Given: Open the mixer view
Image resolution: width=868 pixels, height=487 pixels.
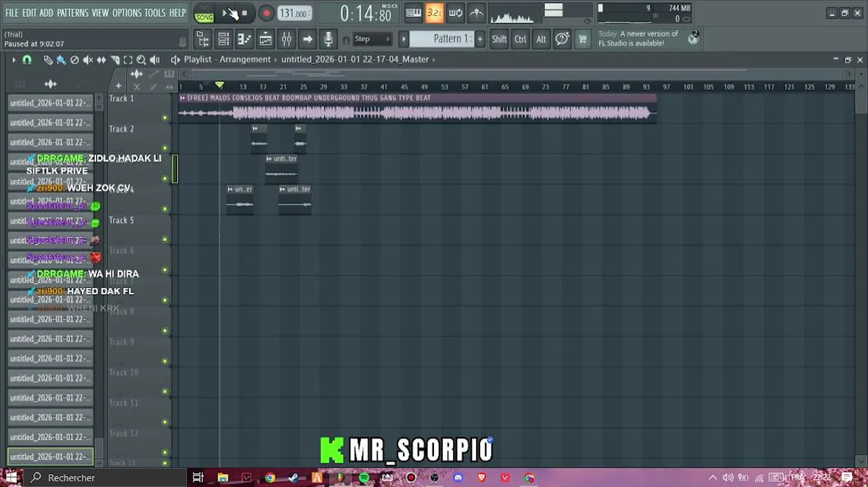Looking at the screenshot, I should pos(287,39).
